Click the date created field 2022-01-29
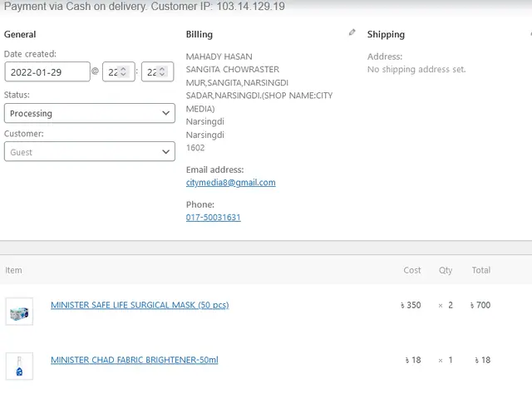The height and width of the screenshot is (393, 532). (x=47, y=72)
